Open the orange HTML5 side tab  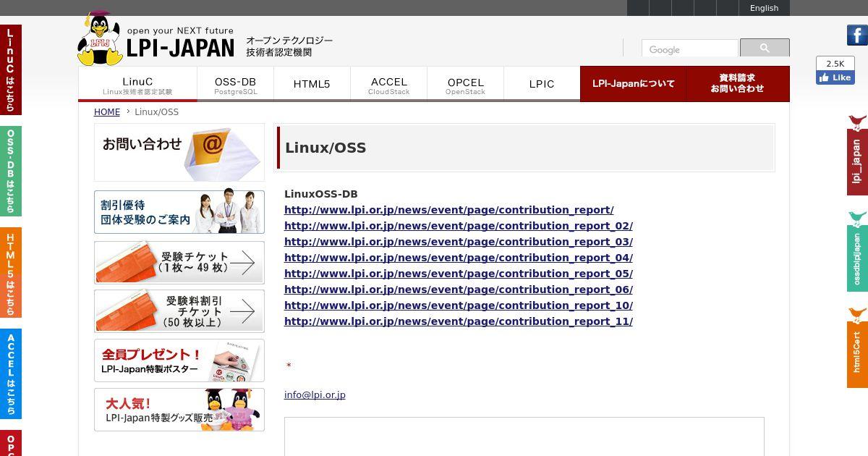pos(10,272)
